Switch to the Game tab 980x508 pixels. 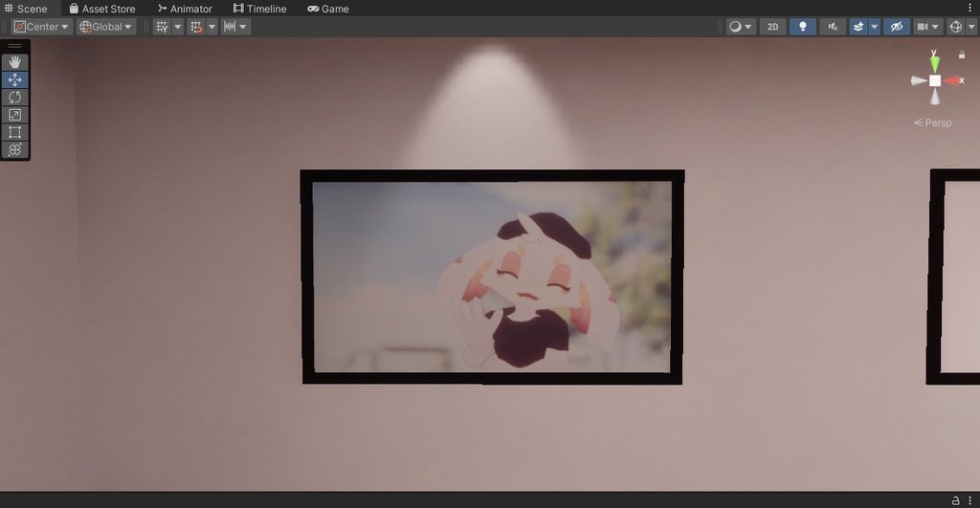(328, 9)
